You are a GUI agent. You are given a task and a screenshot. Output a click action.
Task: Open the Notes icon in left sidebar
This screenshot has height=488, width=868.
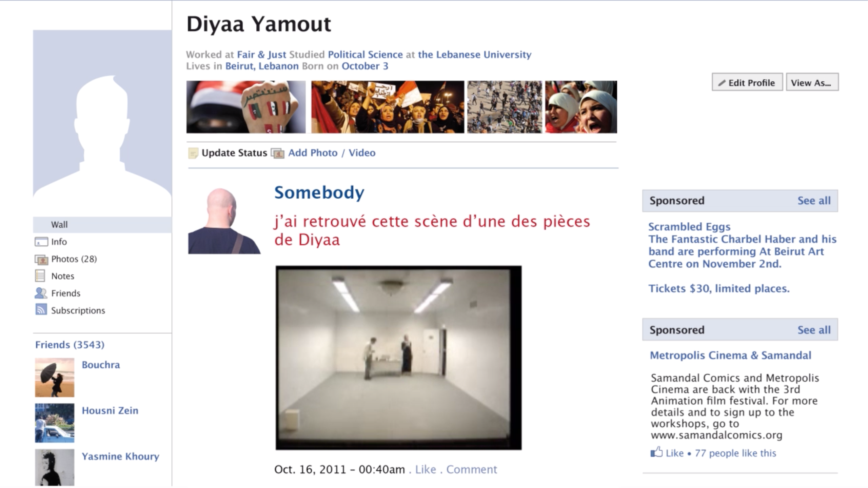tap(40, 276)
